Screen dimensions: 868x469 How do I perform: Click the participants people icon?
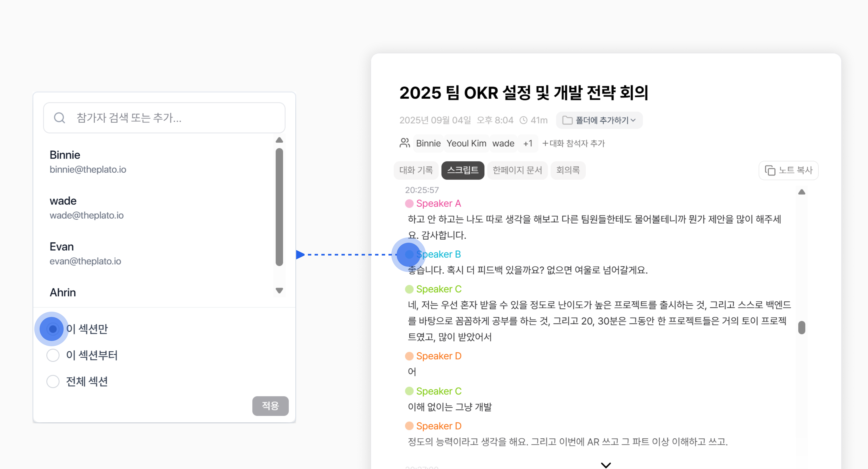(404, 143)
